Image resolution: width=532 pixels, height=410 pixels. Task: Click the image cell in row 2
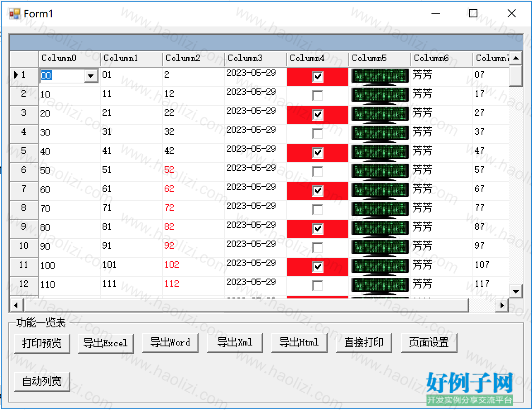[380, 95]
